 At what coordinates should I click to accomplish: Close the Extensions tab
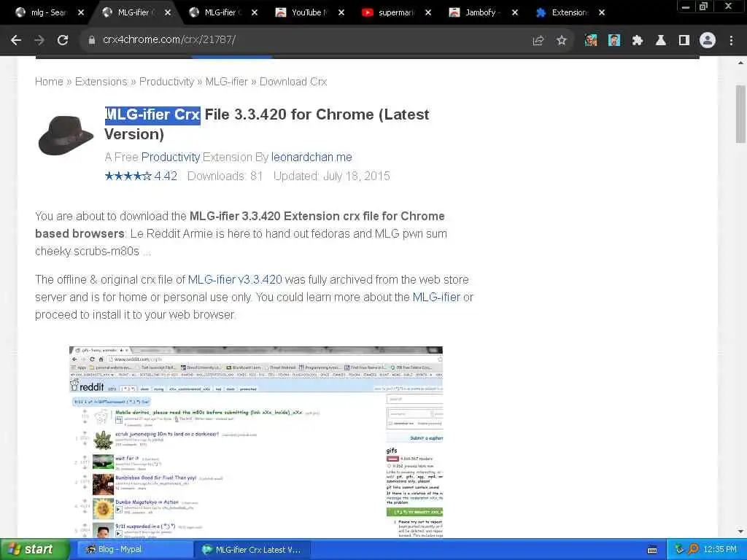[x=602, y=13]
